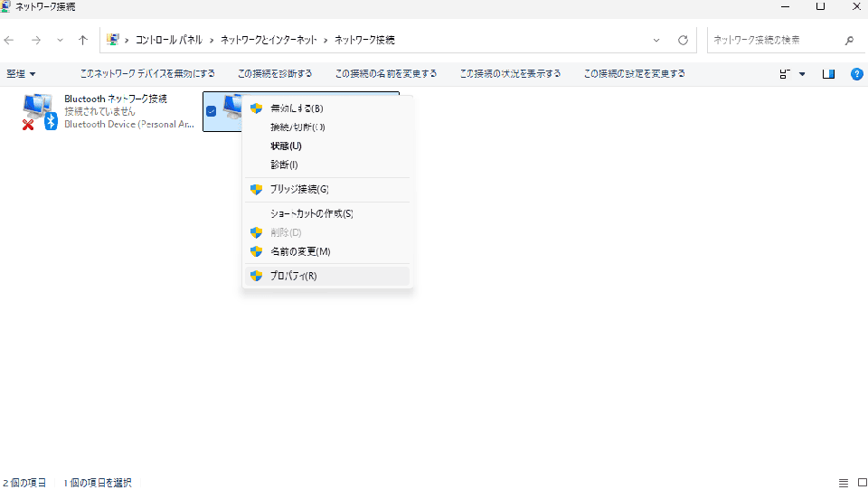Click この接続の名前を変更する
The height and width of the screenshot is (490, 868).
coord(386,73)
